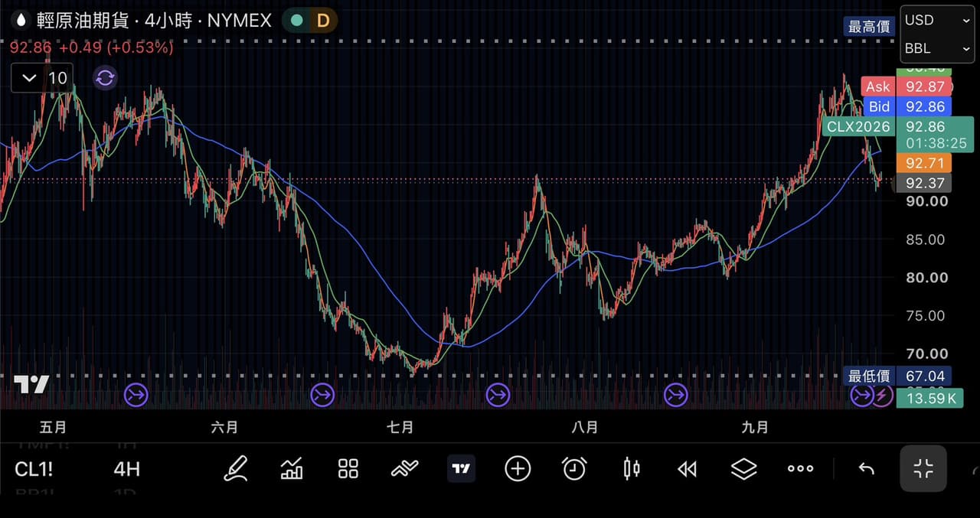Expand the collapsed indicator legend showing 10
This screenshot has width=980, height=518.
(x=43, y=77)
